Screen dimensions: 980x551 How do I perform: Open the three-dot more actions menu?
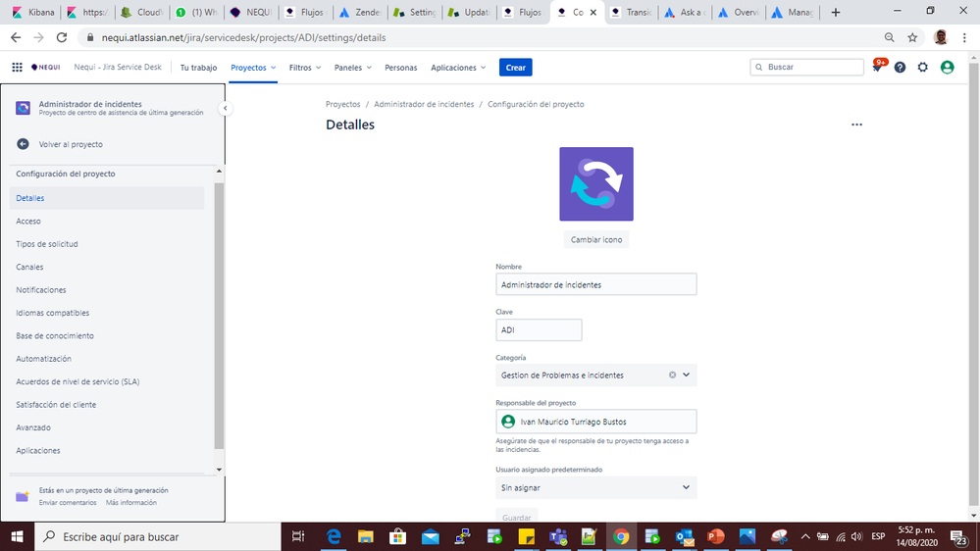coord(856,125)
